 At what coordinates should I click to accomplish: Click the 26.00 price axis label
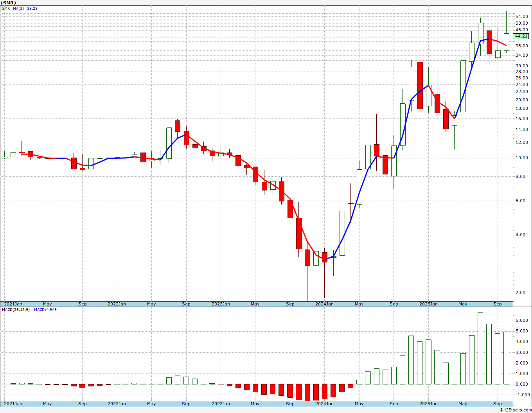point(521,78)
